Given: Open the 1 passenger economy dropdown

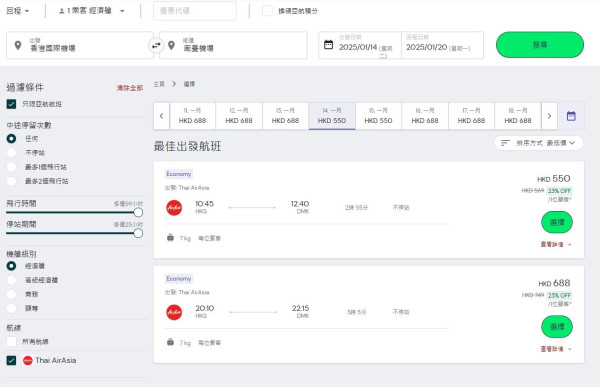Looking at the screenshot, I should coord(92,11).
